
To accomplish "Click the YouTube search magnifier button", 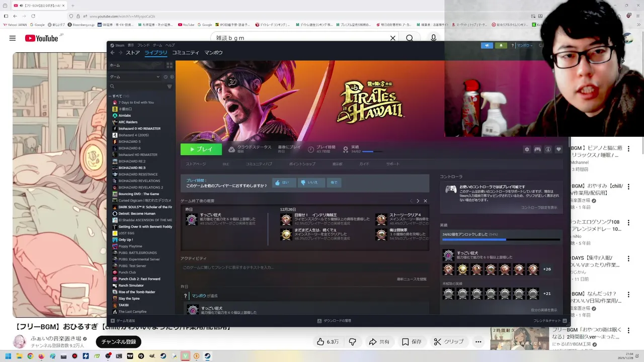I will pyautogui.click(x=410, y=38).
